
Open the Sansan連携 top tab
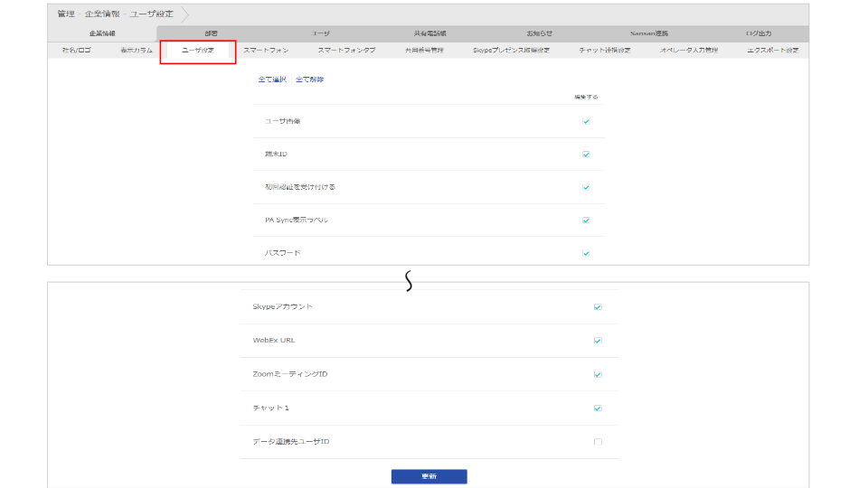click(x=649, y=33)
